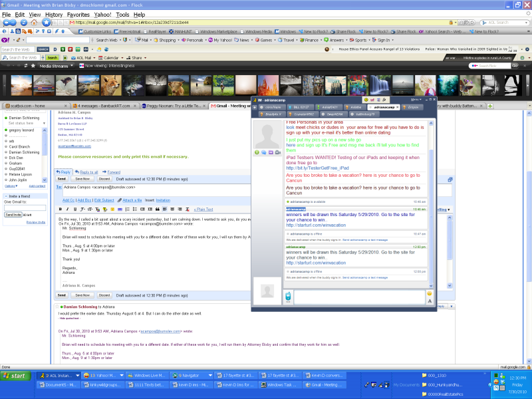Click the Give Gmail to input field

(x=25, y=207)
